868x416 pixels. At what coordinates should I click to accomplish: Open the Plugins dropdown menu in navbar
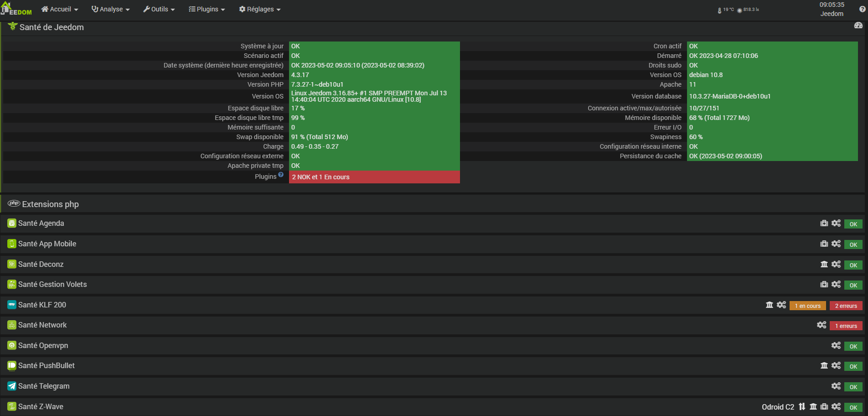coord(207,9)
